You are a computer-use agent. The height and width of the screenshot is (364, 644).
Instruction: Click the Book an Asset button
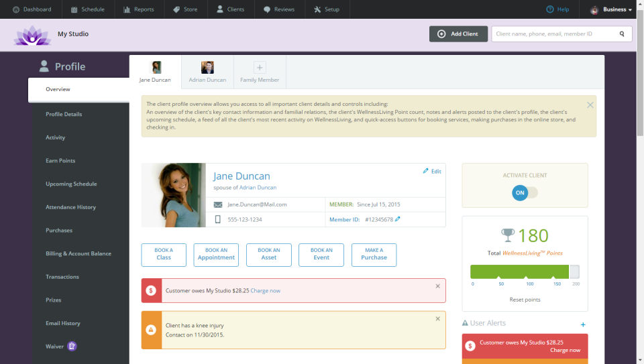point(269,255)
